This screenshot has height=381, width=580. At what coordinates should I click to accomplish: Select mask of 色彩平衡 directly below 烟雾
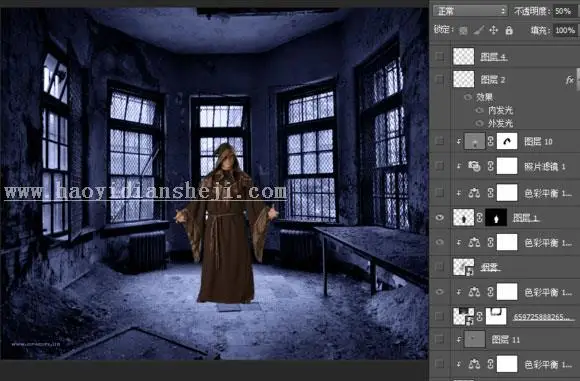coord(507,292)
